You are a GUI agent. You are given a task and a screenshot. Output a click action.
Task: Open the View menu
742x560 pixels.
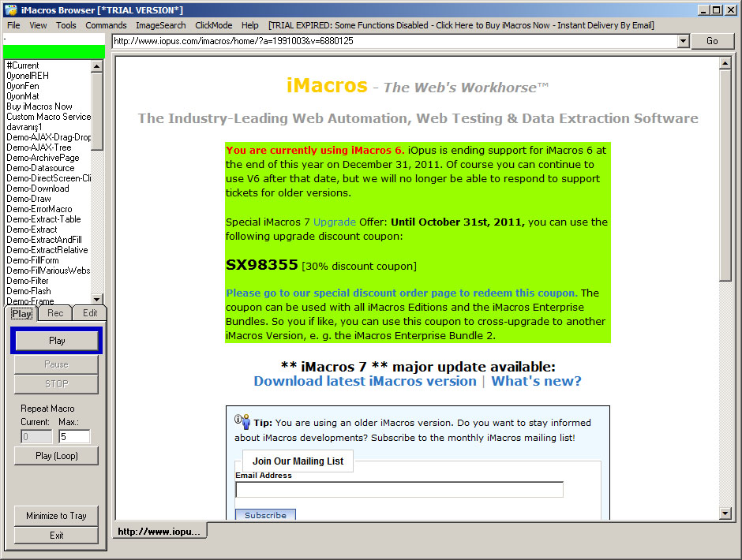point(38,25)
